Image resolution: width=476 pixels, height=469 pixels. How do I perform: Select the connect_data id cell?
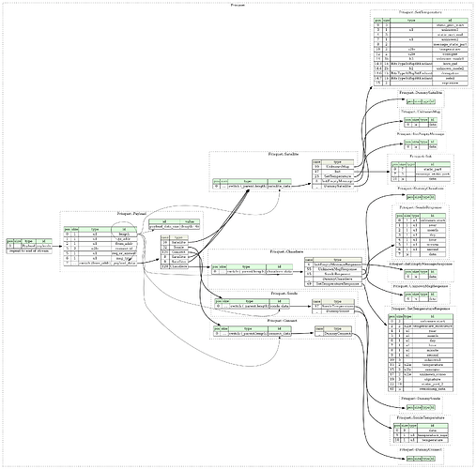(280, 334)
